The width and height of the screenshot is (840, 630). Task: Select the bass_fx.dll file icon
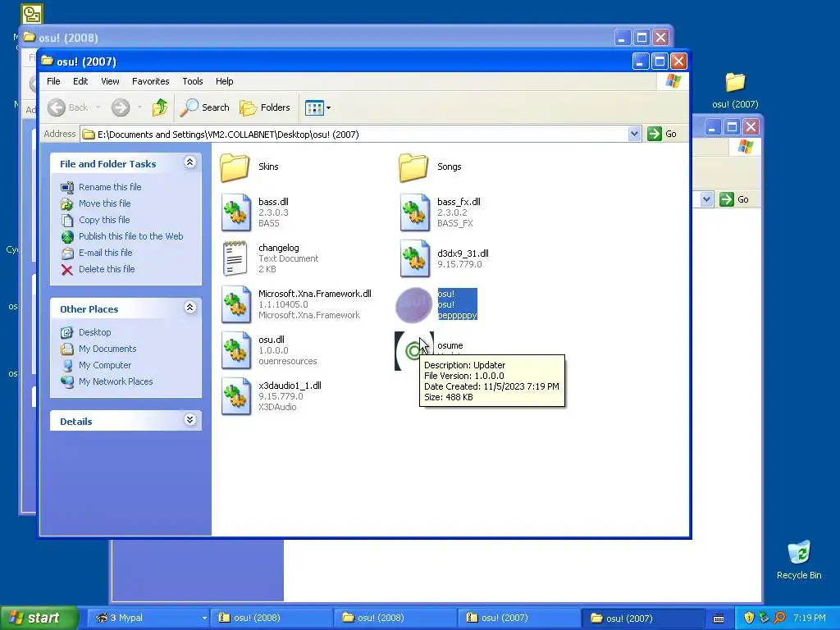[x=414, y=212]
